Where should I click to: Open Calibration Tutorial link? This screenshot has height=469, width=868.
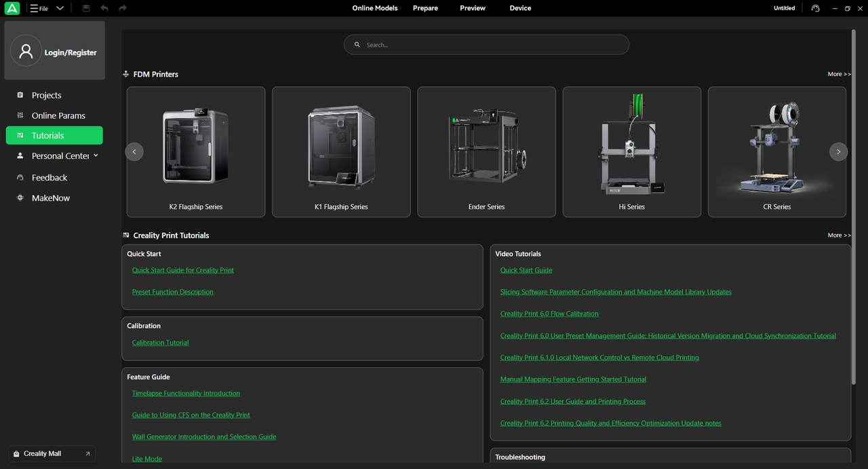[x=160, y=343]
